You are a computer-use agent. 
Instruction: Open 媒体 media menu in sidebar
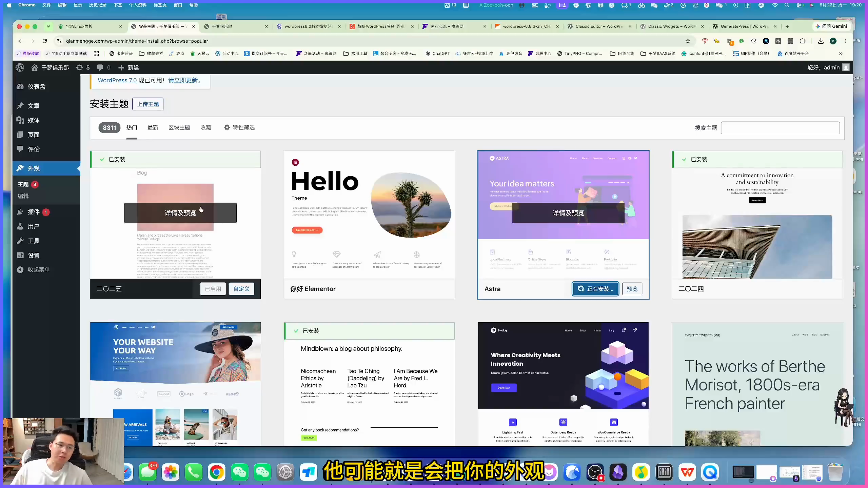click(x=46, y=120)
